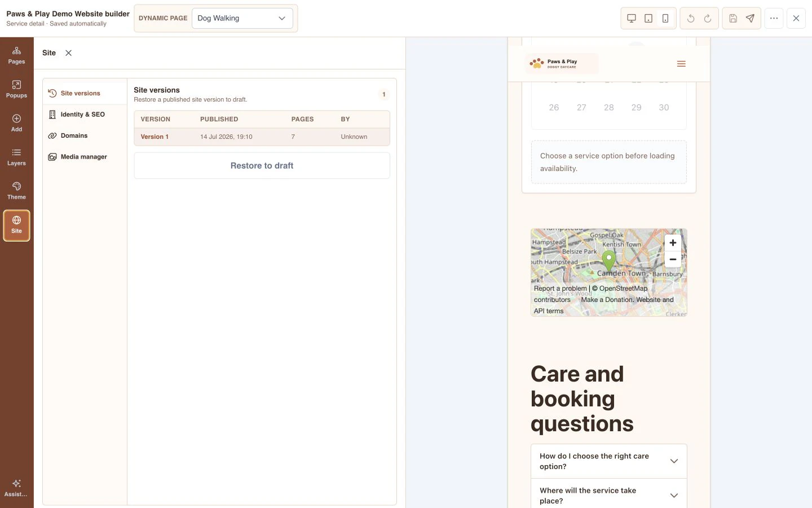Open the Assistant in sidebar
The width and height of the screenshot is (812, 508).
click(16, 488)
